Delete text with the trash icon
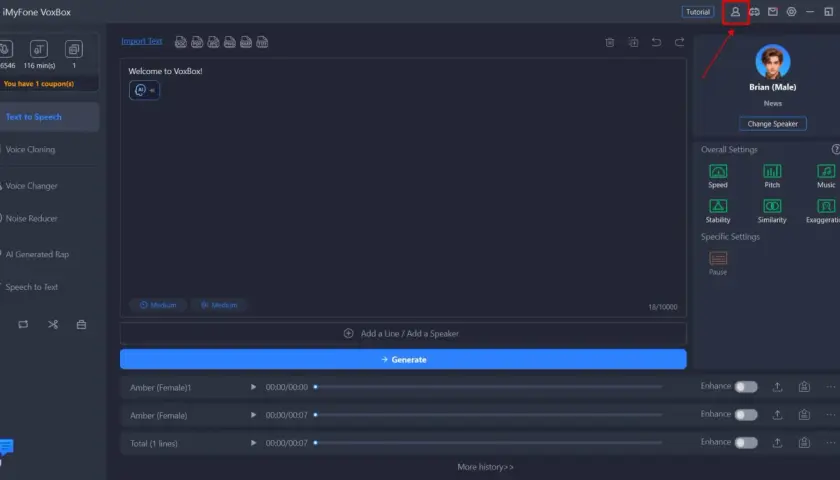Viewport: 840px width, 480px height. click(610, 42)
